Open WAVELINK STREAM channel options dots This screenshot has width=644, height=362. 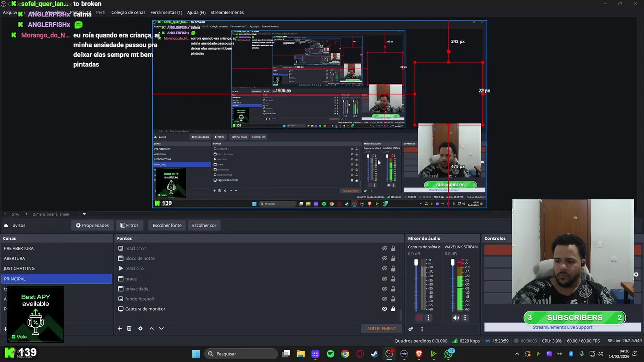tap(465, 318)
